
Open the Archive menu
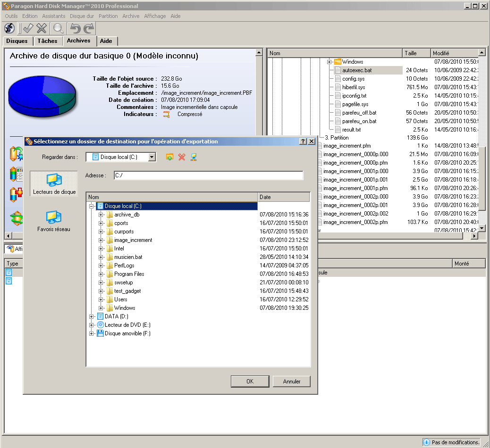(x=131, y=16)
